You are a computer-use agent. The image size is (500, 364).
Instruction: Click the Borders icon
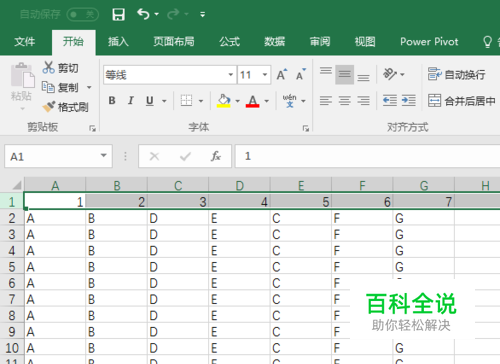coord(186,100)
